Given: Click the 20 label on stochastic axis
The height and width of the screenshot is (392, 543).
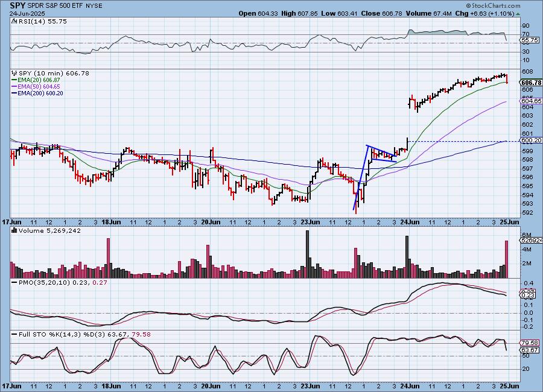Looking at the screenshot, I should 526,369.
